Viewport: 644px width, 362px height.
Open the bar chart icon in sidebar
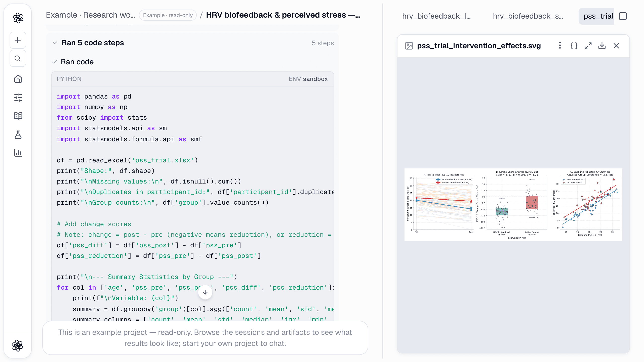tap(18, 153)
